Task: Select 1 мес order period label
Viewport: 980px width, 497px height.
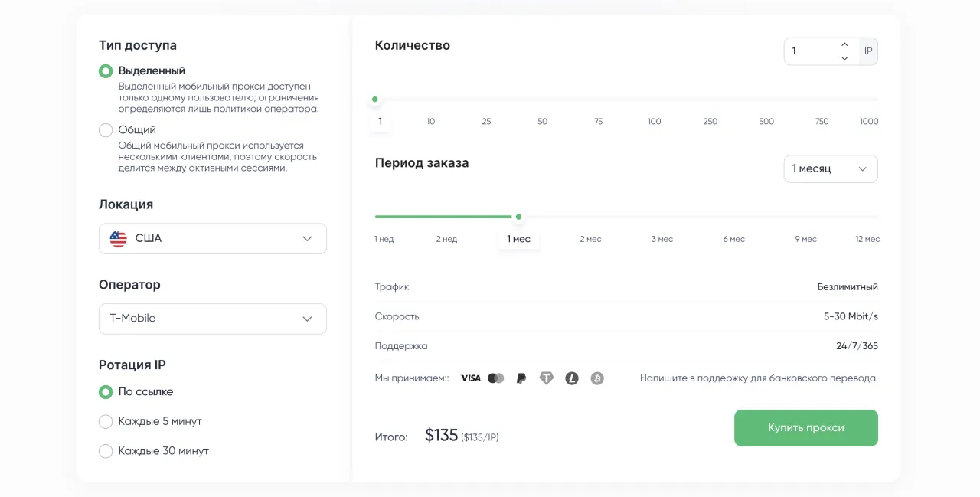Action: pyautogui.click(x=519, y=240)
